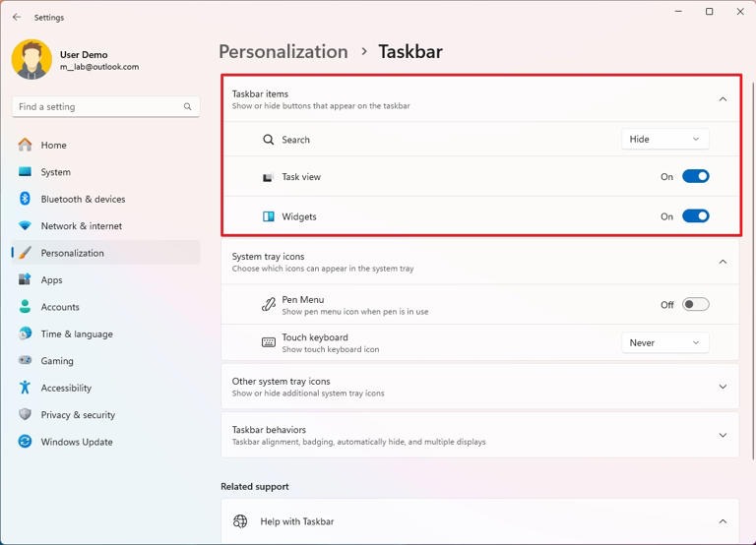Click the Privacy & security shield icon
Screen dimensions: 756x545
coord(25,414)
